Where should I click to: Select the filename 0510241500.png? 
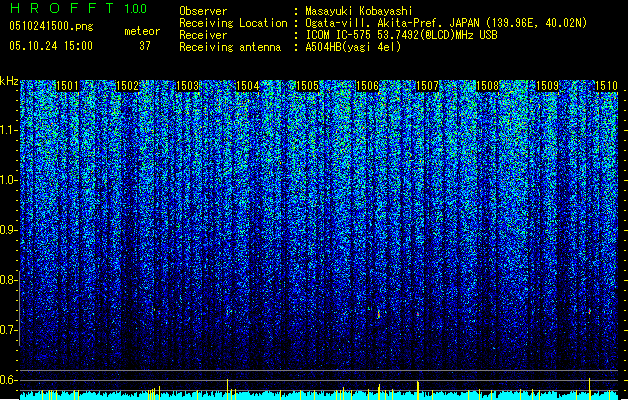[x=51, y=27]
